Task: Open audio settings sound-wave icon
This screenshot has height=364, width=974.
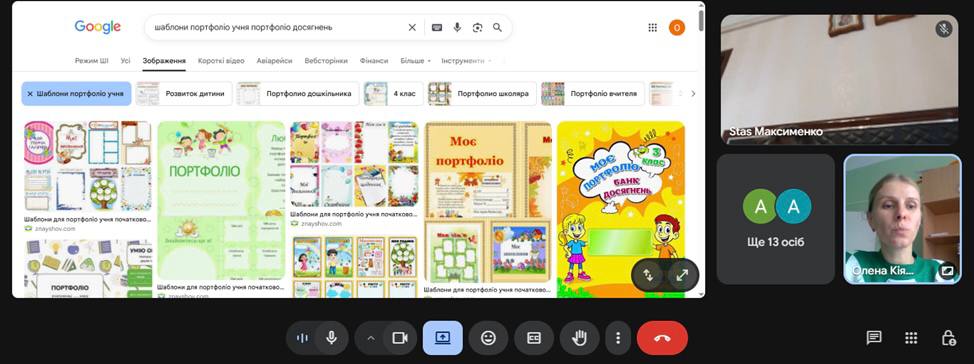Action: 303,338
